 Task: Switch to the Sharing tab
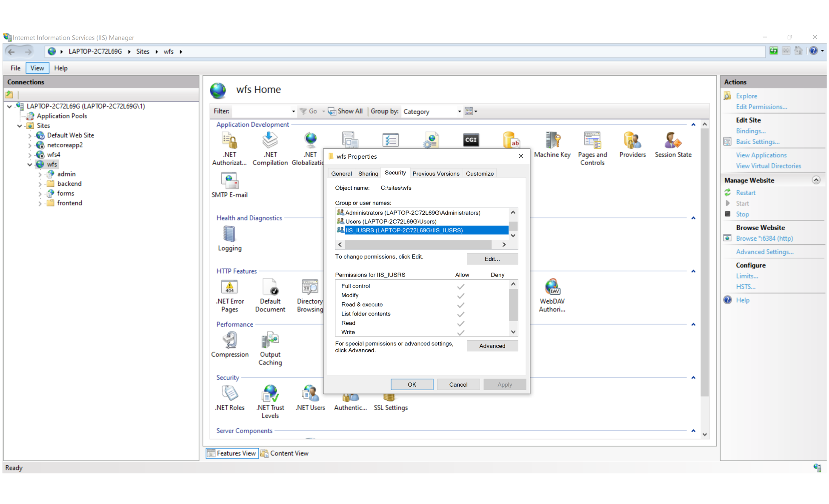click(x=368, y=174)
